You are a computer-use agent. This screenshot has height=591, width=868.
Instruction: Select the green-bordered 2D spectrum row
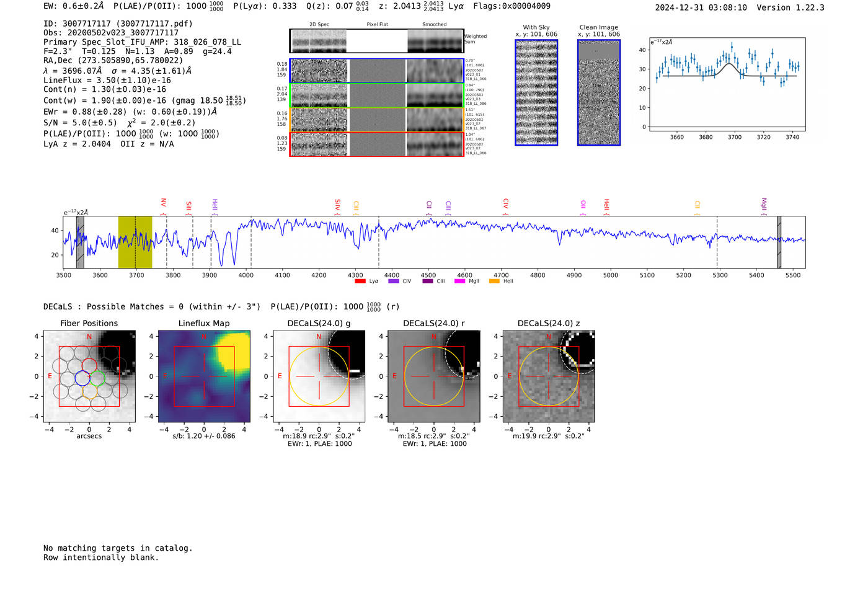tap(376, 96)
